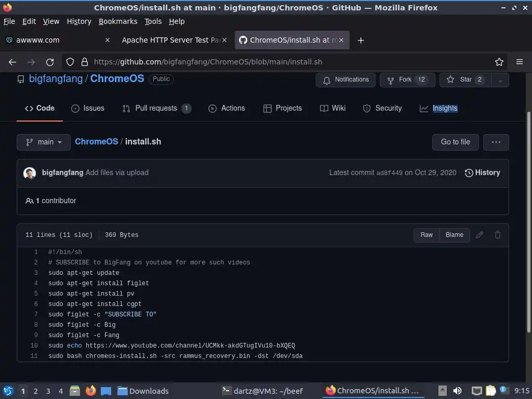Image resolution: width=532 pixels, height=399 pixels.
Task: Launch Firefox from the taskbar launcher
Action: 90,391
